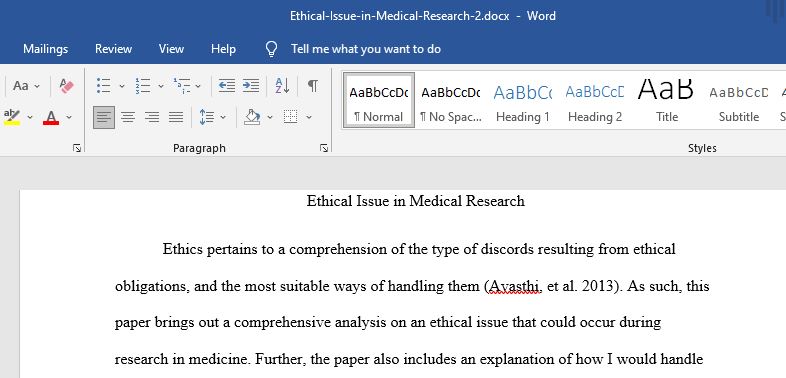Image resolution: width=786 pixels, height=378 pixels.
Task: Expand the font color dropdown arrow
Action: click(x=69, y=117)
